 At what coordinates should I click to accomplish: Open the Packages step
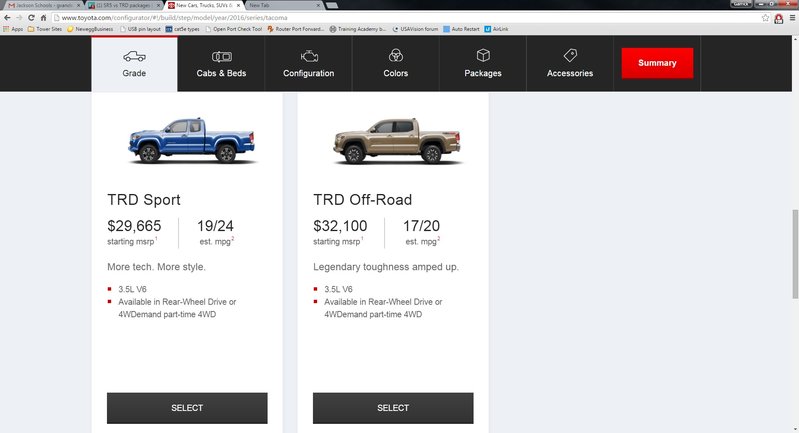(483, 64)
